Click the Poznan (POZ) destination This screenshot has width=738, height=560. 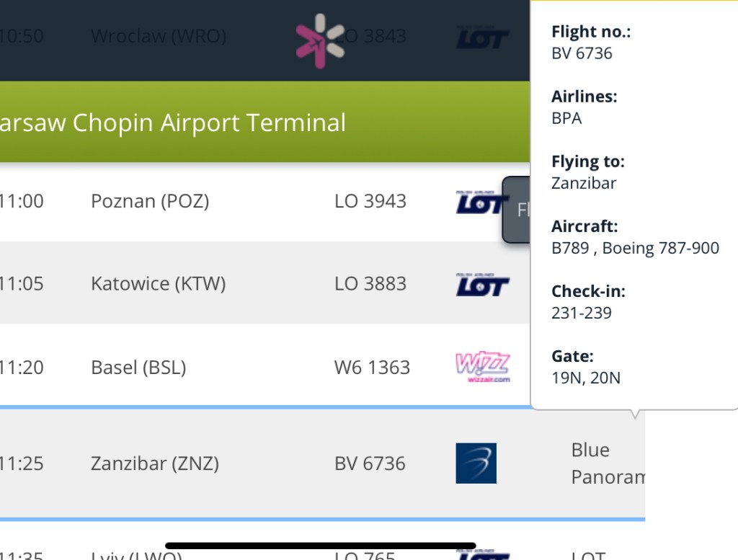pos(150,202)
